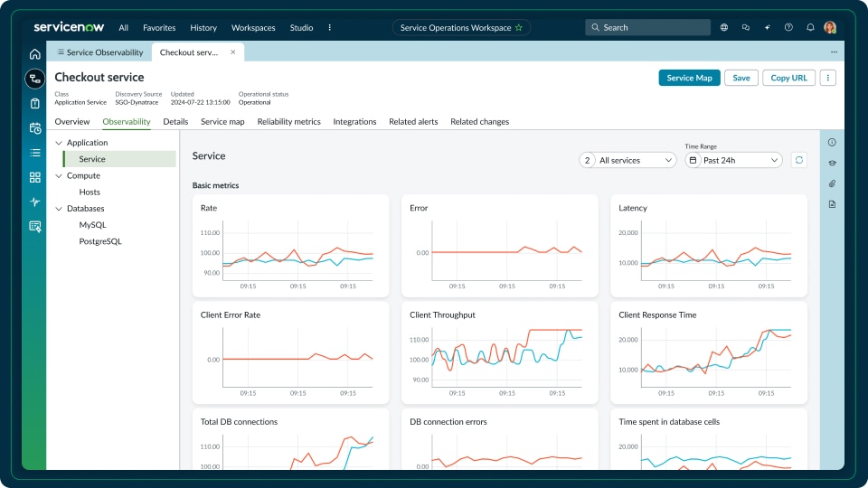Open the info icon in right panel
This screenshot has width=868, height=488.
click(x=832, y=142)
